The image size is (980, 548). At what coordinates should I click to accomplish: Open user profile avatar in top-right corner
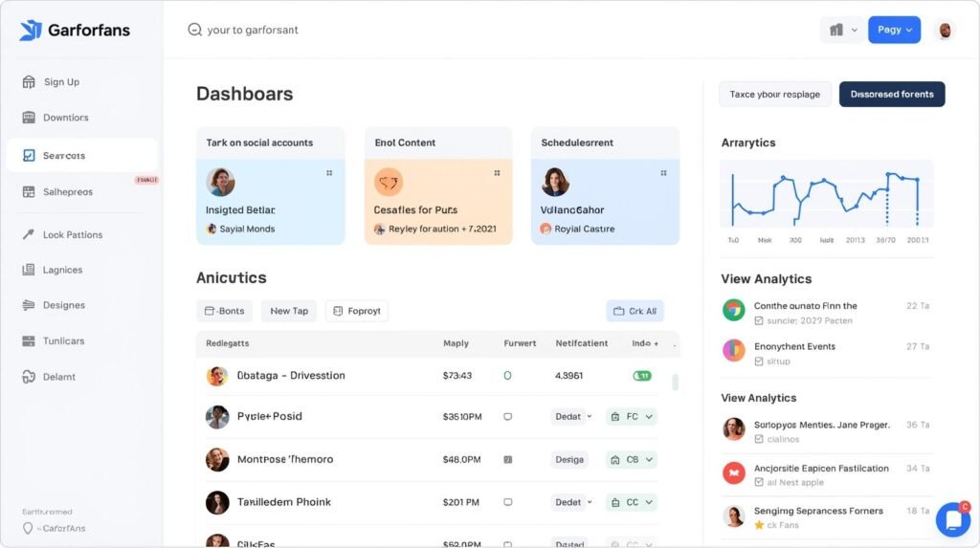coord(945,31)
